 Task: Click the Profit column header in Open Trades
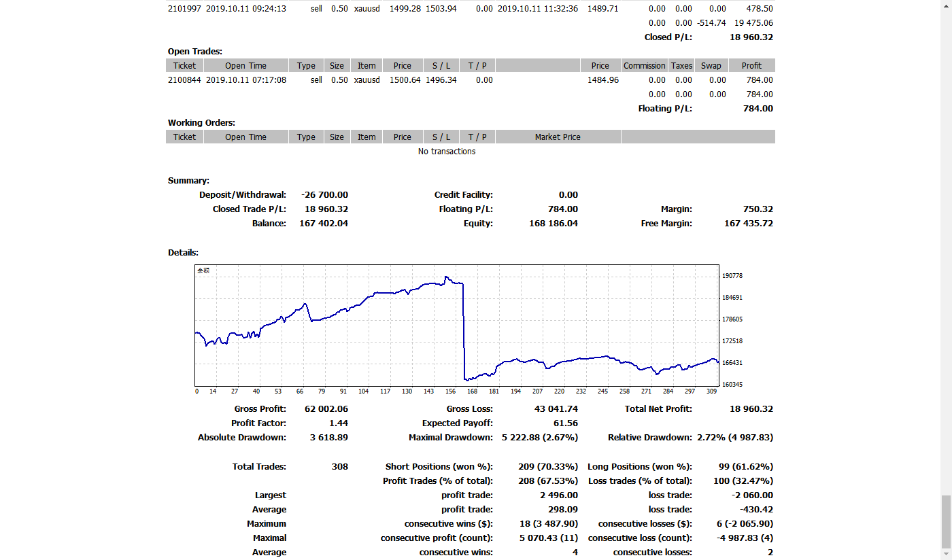pyautogui.click(x=751, y=66)
